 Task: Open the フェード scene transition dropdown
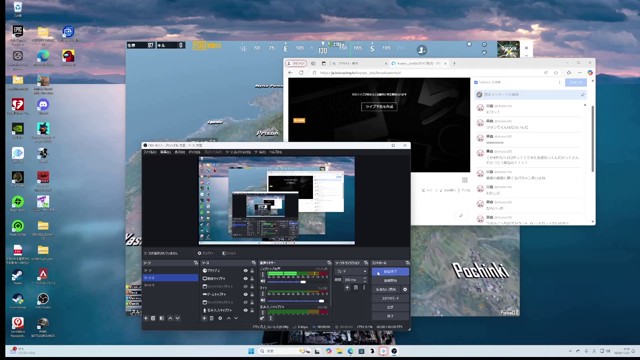351,271
